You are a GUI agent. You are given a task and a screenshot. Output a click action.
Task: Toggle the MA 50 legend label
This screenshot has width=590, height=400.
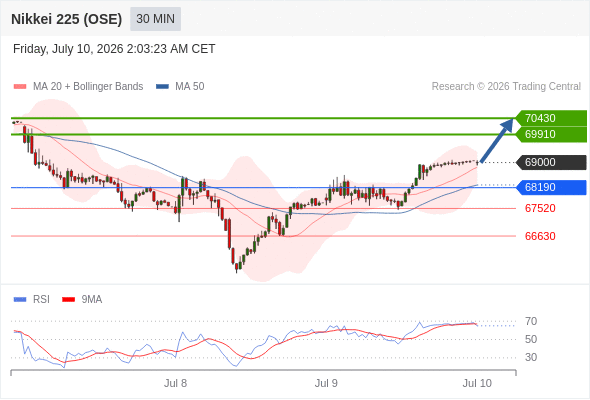tap(190, 87)
